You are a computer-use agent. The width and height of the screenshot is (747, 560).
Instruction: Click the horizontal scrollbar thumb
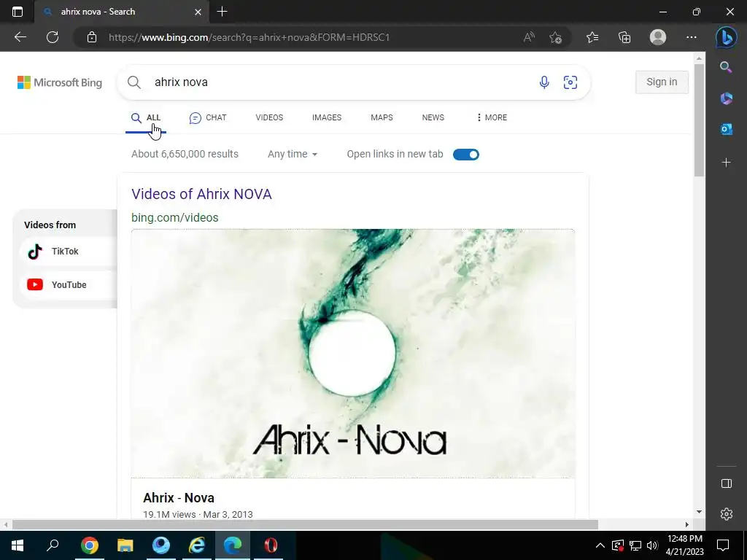tap(305, 525)
